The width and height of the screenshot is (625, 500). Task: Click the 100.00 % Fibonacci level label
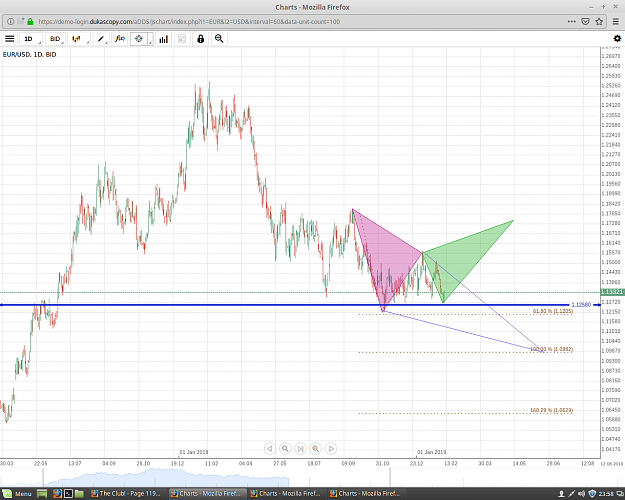pos(552,349)
